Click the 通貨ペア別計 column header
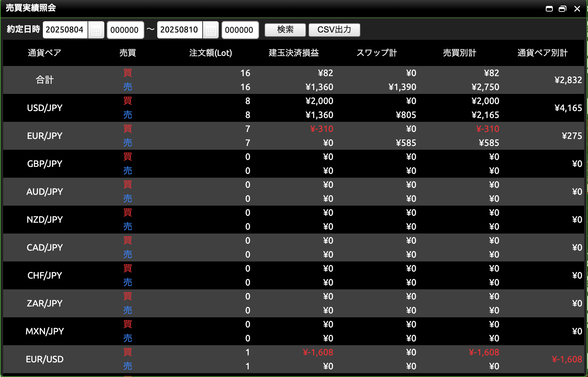The image size is (588, 377). coord(542,53)
